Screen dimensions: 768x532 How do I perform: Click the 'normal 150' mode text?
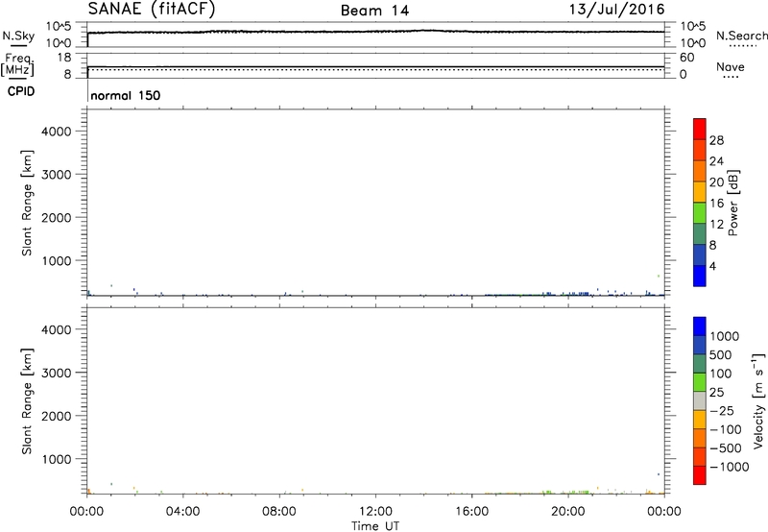pyautogui.click(x=124, y=96)
